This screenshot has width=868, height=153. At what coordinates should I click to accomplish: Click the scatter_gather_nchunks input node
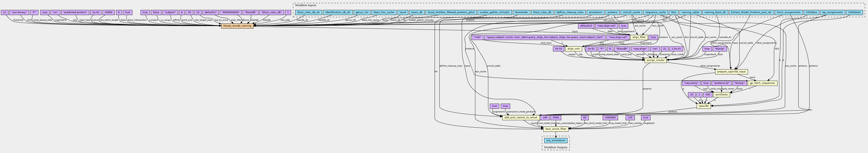(494, 12)
